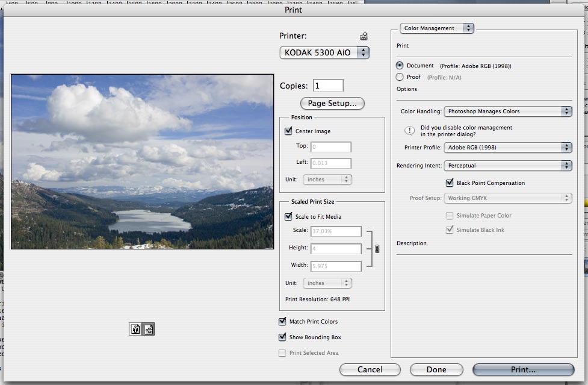The width and height of the screenshot is (588, 385).
Task: Expand the Color Handling dropdown
Action: pos(507,111)
